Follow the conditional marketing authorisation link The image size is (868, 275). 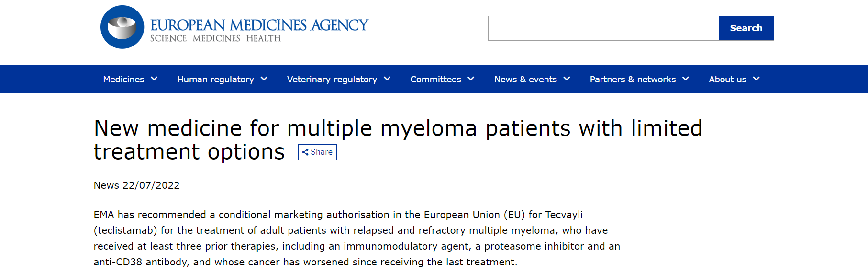pyautogui.click(x=304, y=215)
